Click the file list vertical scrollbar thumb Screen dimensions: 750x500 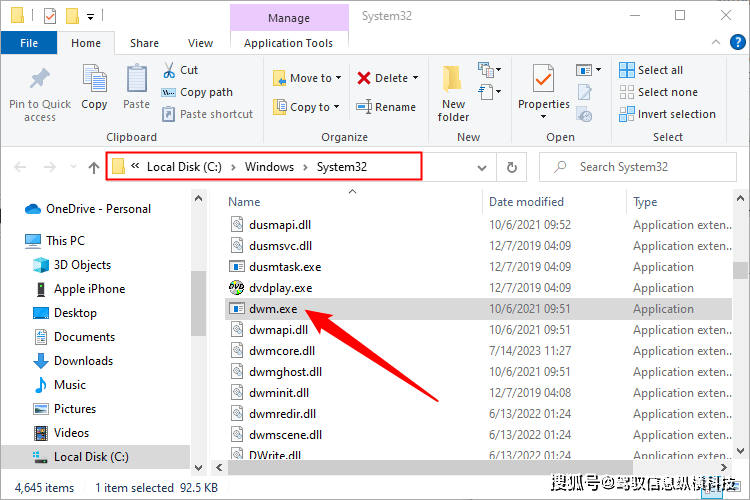(740, 270)
